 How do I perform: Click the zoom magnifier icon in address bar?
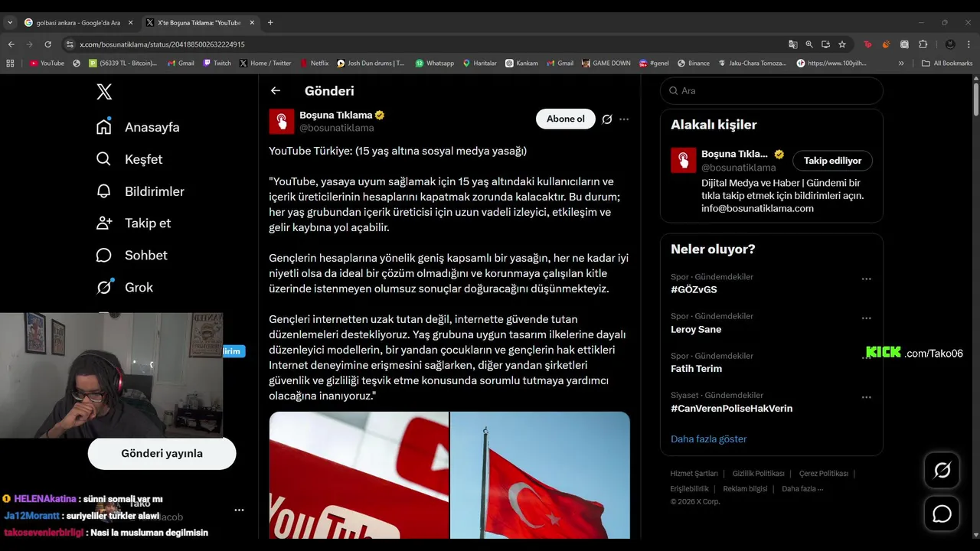tap(809, 44)
